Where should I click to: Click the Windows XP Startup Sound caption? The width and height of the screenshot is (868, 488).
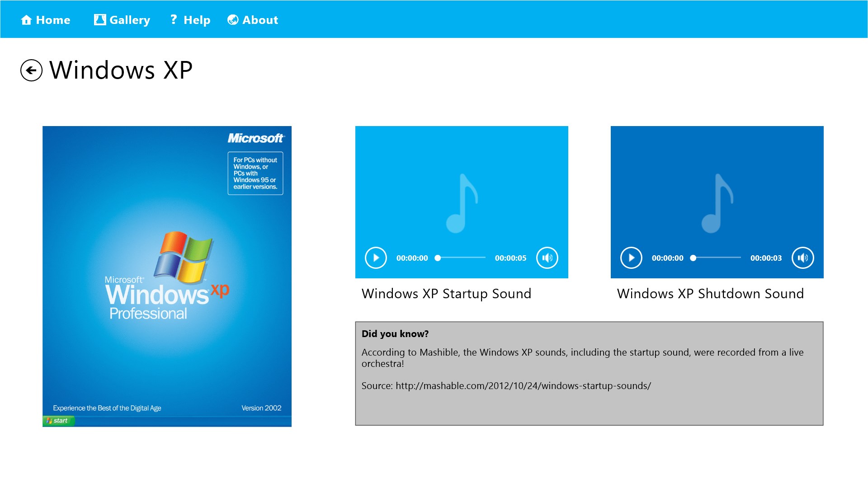[x=446, y=294]
